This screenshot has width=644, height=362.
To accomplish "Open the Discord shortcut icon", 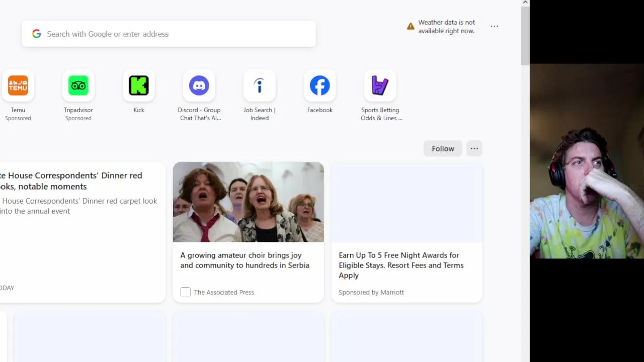I will click(199, 85).
